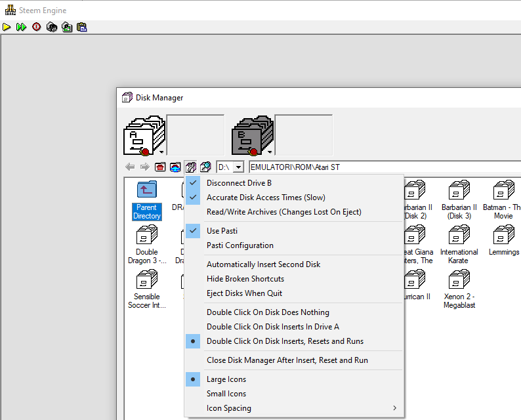Click the green Fast Forward icon
The height and width of the screenshot is (420, 521).
(x=21, y=27)
